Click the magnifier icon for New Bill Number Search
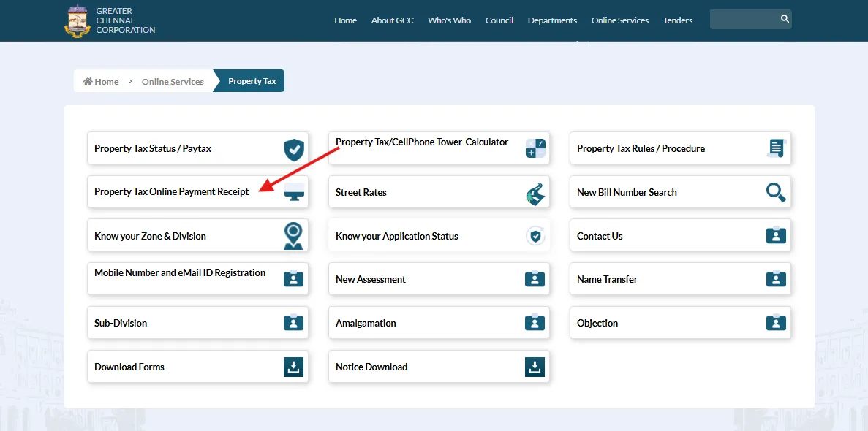This screenshot has height=431, width=868. [x=775, y=192]
